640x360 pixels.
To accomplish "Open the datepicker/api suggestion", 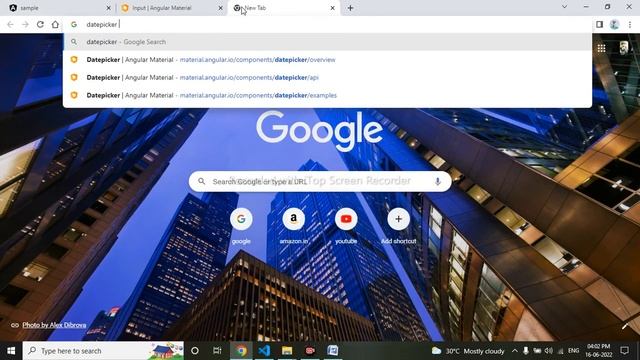I will tap(327, 77).
